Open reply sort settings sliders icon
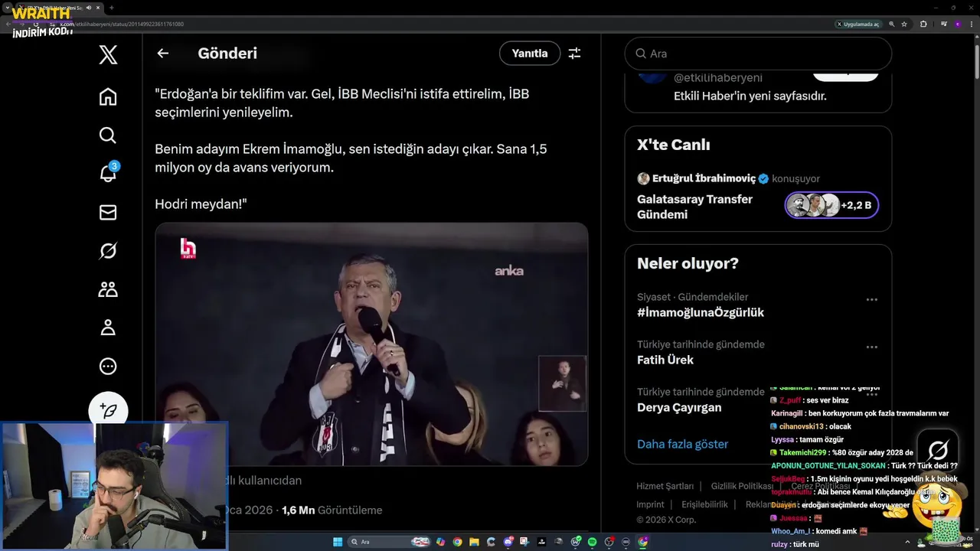 pyautogui.click(x=574, y=54)
